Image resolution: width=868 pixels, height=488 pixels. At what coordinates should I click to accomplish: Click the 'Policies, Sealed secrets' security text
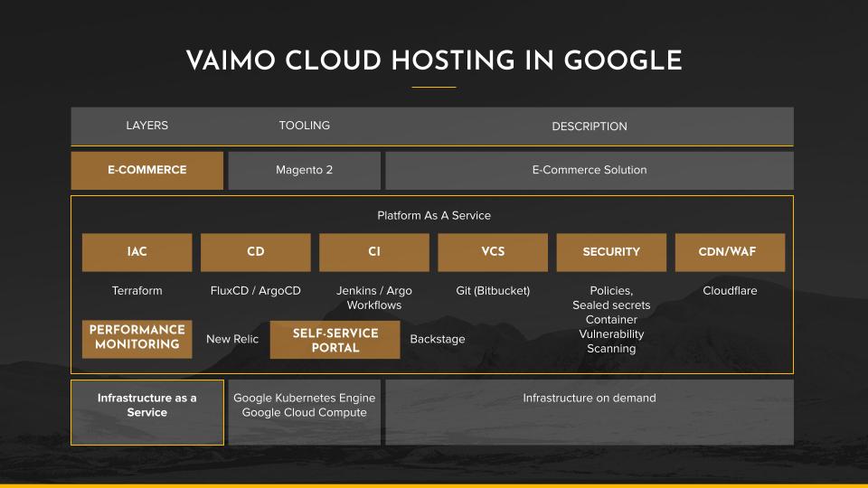tap(612, 297)
